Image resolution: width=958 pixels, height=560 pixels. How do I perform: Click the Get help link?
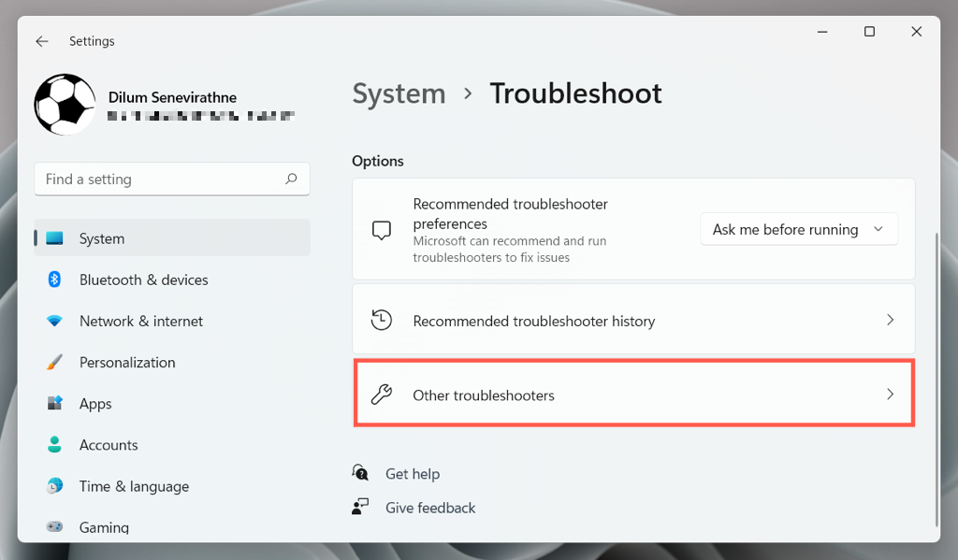coord(412,474)
